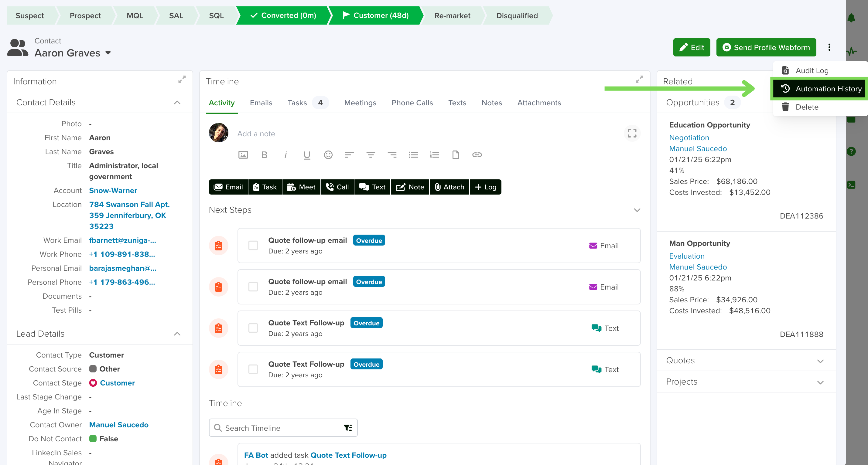The width and height of the screenshot is (868, 465).
Task: Click the Call action button
Action: click(x=337, y=187)
